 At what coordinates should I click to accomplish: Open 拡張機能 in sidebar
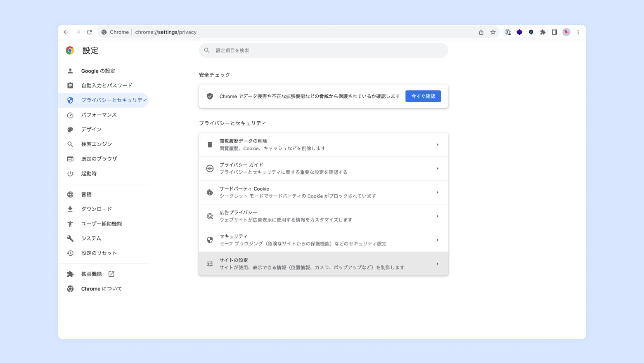[x=103, y=274]
